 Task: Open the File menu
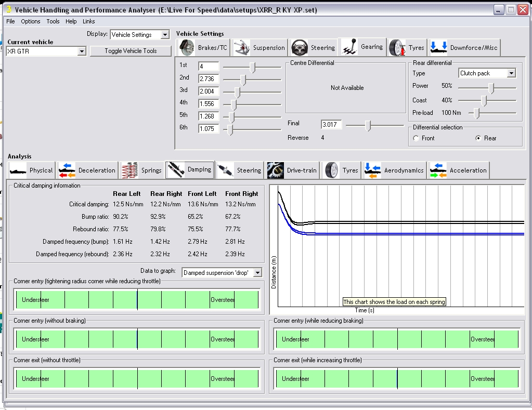pyautogui.click(x=10, y=21)
